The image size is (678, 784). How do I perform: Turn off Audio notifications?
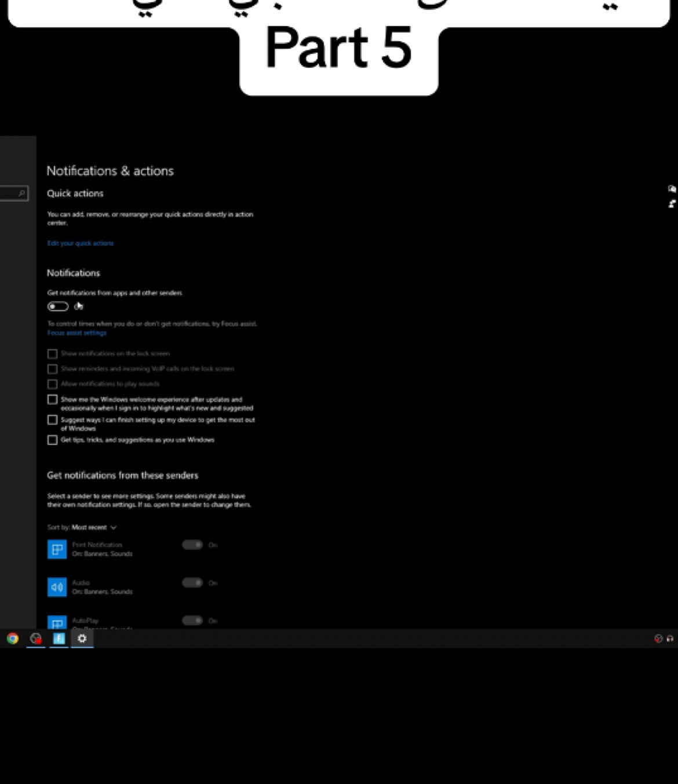click(x=191, y=582)
